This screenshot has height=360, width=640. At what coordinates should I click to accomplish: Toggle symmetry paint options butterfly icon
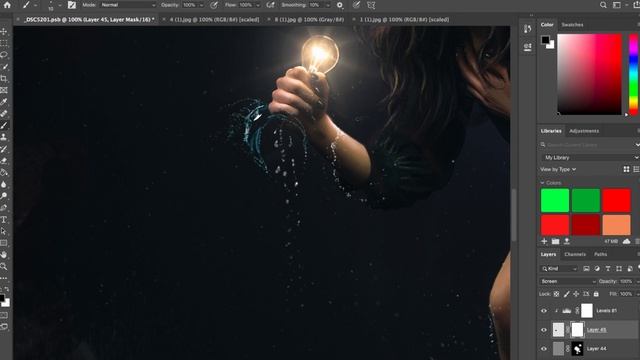pyautogui.click(x=371, y=5)
